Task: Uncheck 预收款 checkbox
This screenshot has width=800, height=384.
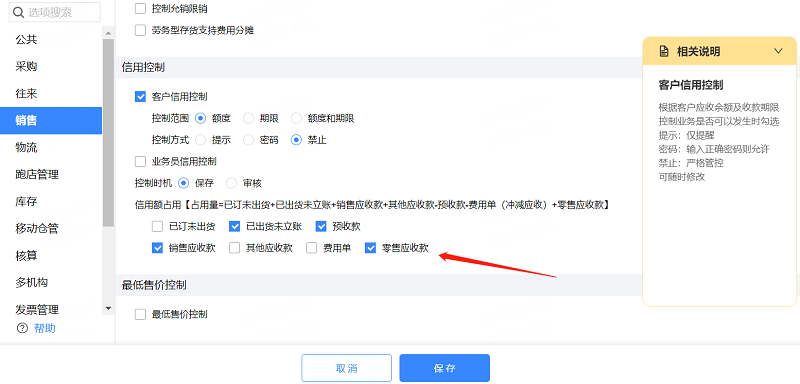Action: point(321,226)
